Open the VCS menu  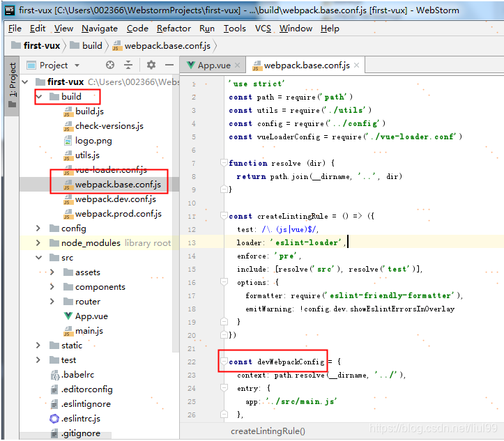263,29
